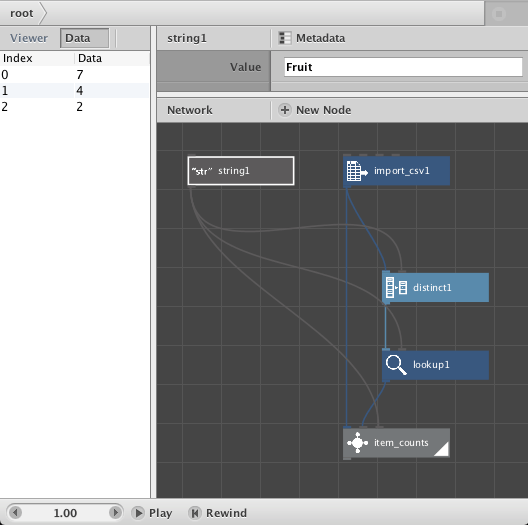Click the Value parameter label
This screenshot has width=528, height=525.
pos(245,67)
